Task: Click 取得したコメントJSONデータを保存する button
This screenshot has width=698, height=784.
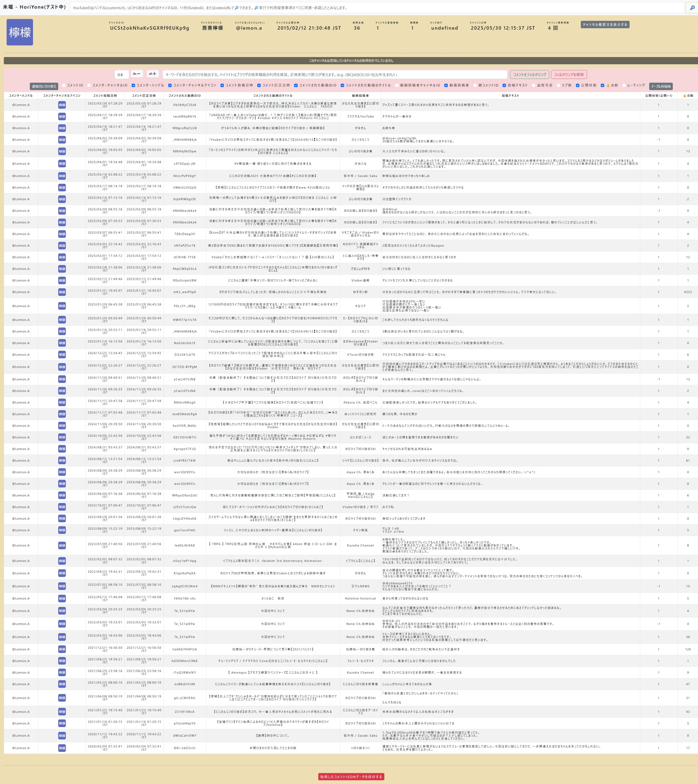Action: coord(351,777)
